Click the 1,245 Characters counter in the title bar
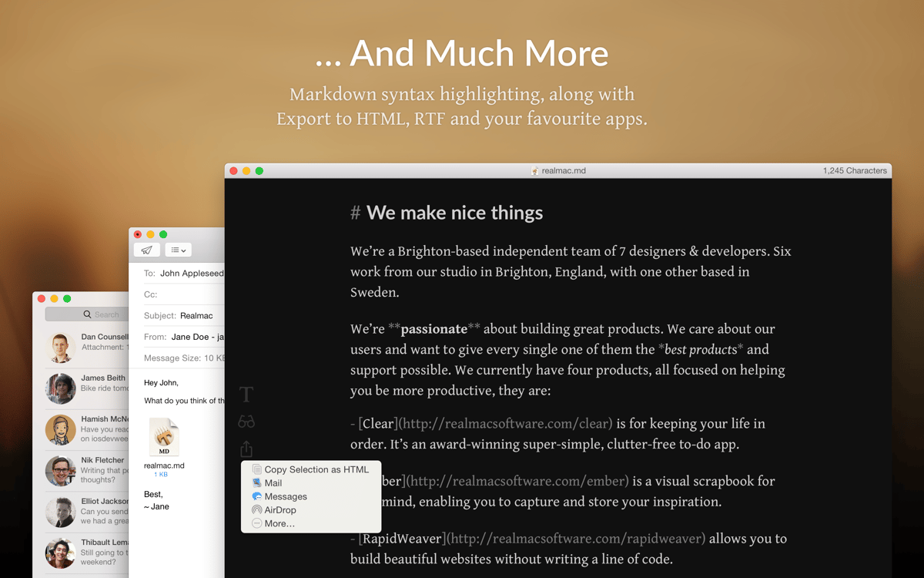This screenshot has width=924, height=578. 855,170
